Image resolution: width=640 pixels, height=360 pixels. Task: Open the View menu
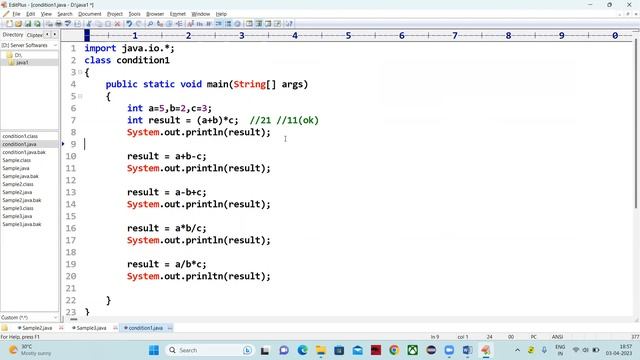coord(46,14)
